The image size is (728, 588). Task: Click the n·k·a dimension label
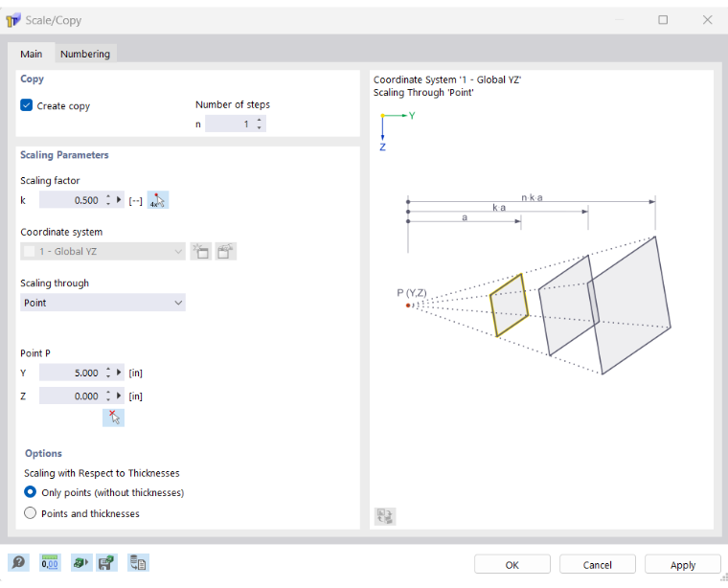(x=532, y=197)
